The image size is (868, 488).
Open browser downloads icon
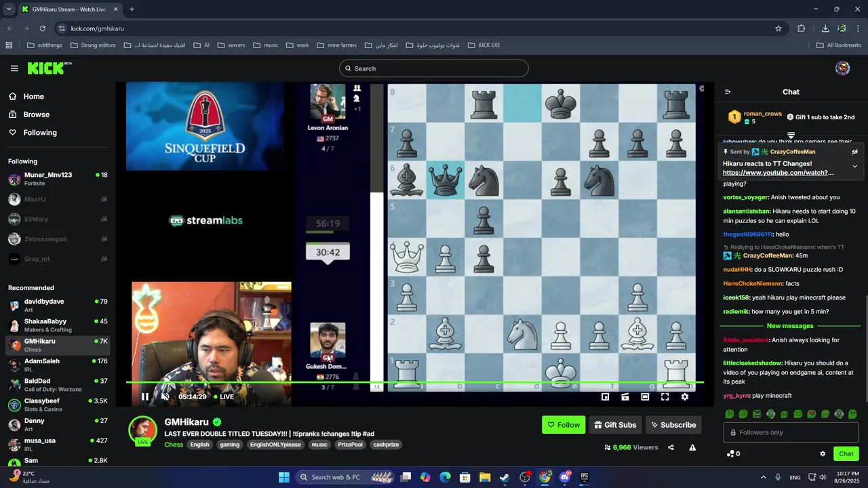[x=825, y=28]
